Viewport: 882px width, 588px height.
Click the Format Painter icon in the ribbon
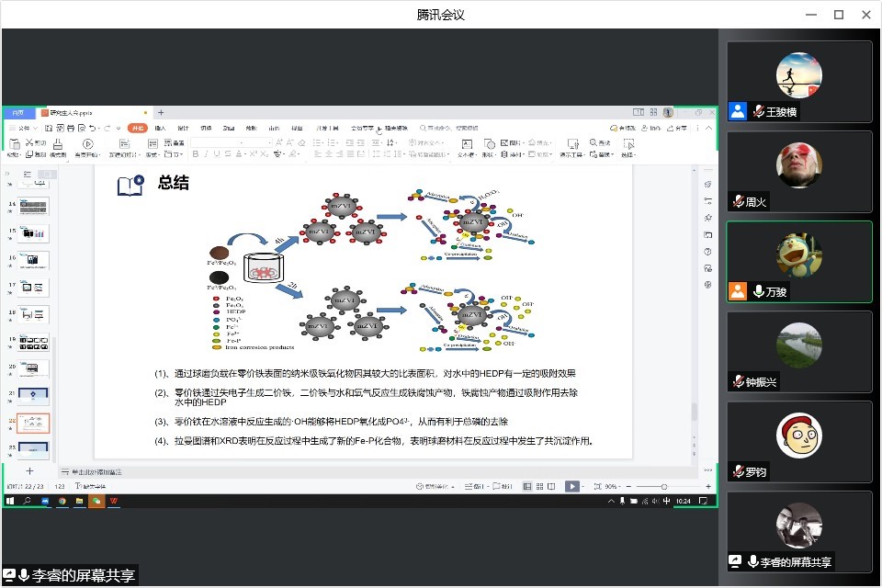[x=57, y=145]
